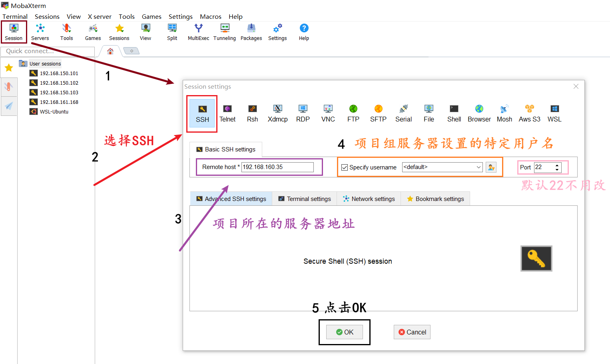
Task: Click the Session toolbar icon
Action: point(14,32)
